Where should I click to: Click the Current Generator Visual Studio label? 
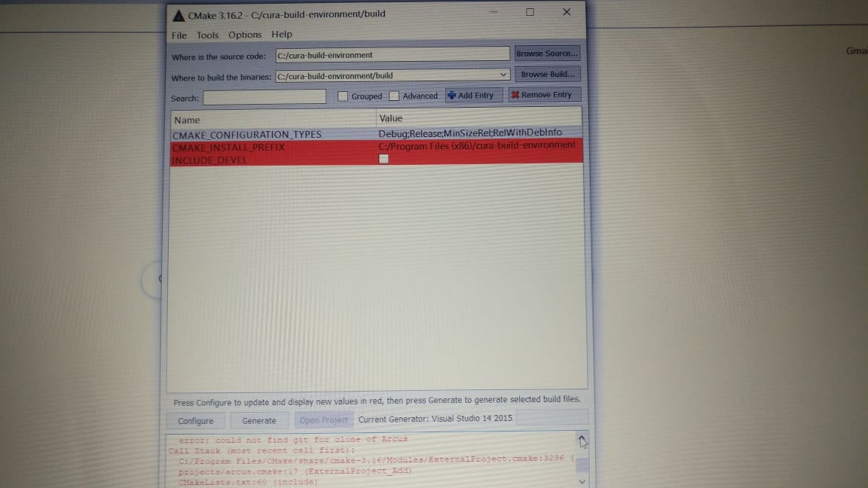click(x=435, y=419)
